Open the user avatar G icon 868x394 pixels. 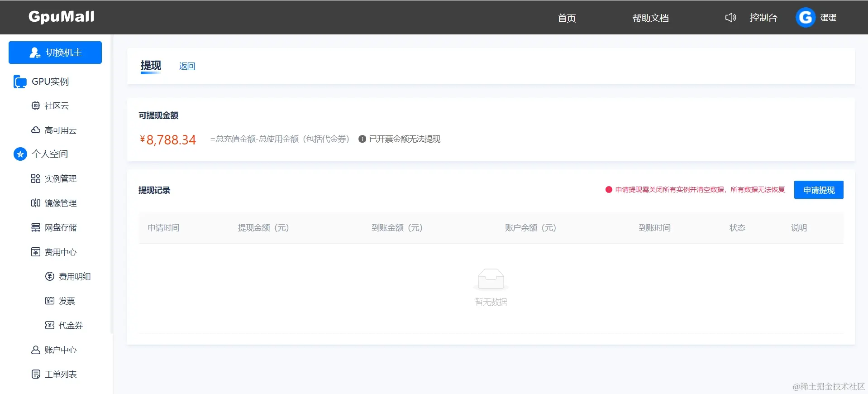point(806,18)
